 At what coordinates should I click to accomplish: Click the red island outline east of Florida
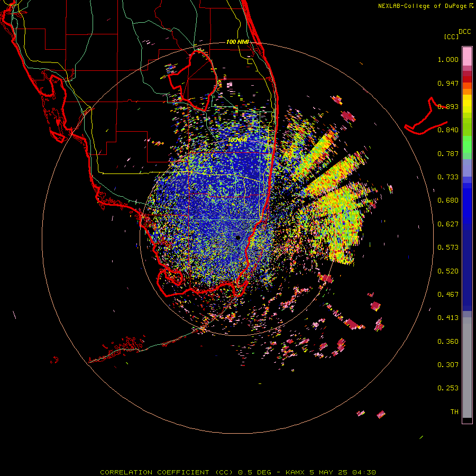point(426,116)
